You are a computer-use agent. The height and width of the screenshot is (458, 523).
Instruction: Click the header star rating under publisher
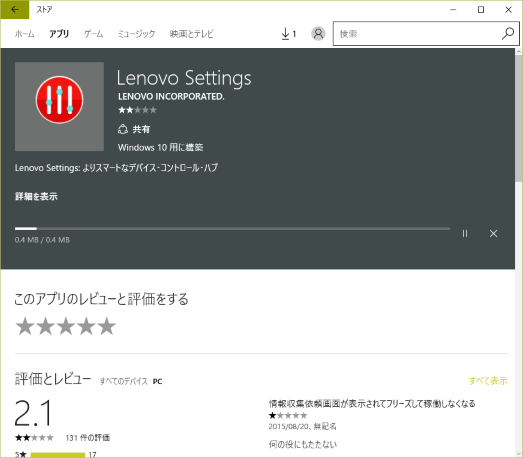pyautogui.click(x=137, y=110)
